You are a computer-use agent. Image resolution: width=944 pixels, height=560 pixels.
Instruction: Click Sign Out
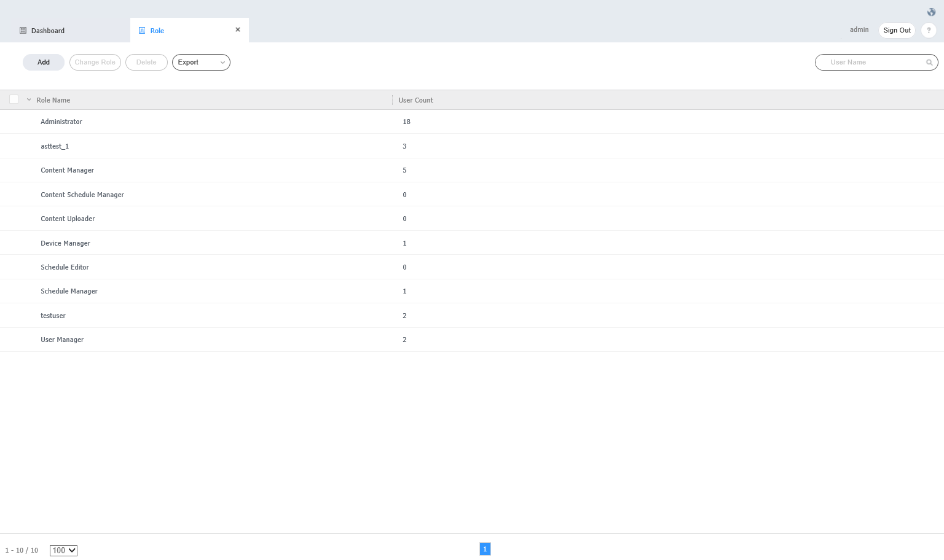897,30
